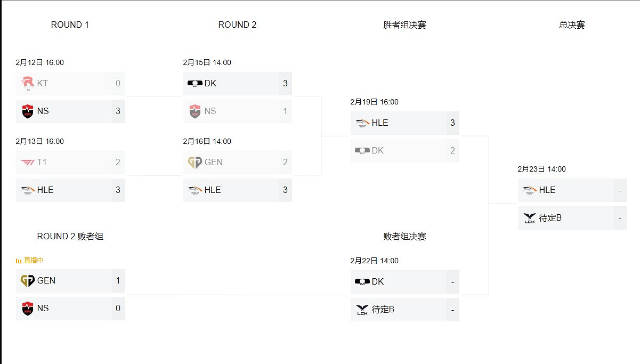
Task: Click the DK logo in the Feb 22 match
Action: click(x=362, y=282)
